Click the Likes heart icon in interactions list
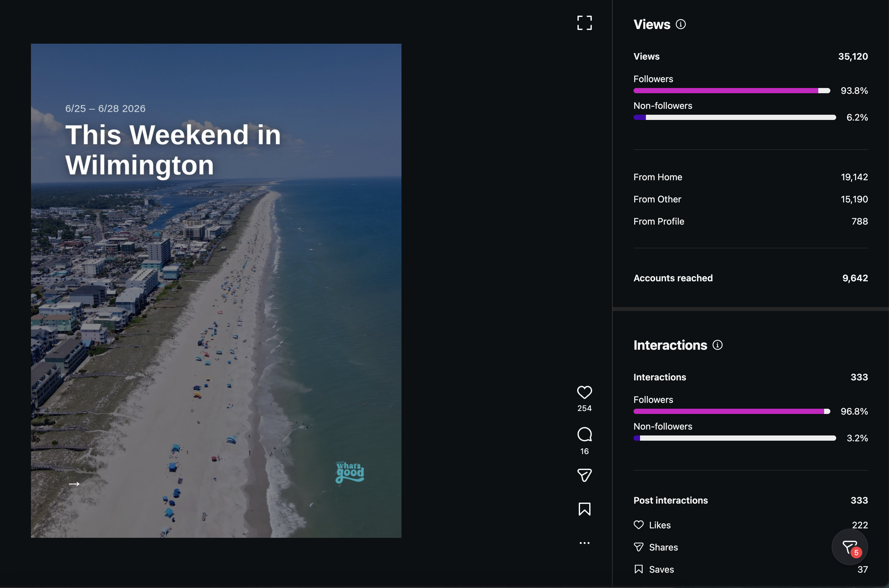Viewport: 889px width, 588px height. pyautogui.click(x=638, y=525)
